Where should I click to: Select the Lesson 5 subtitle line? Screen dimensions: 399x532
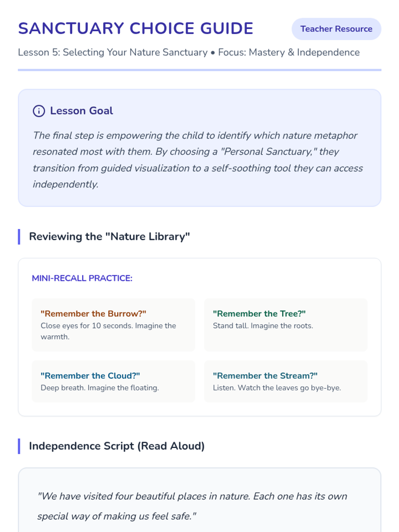click(189, 53)
